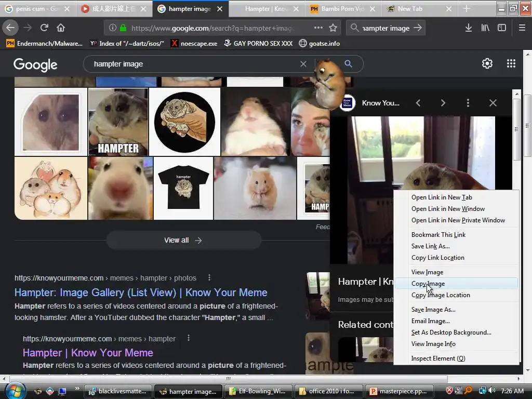
Task: Open the browser home page
Action: [61, 28]
